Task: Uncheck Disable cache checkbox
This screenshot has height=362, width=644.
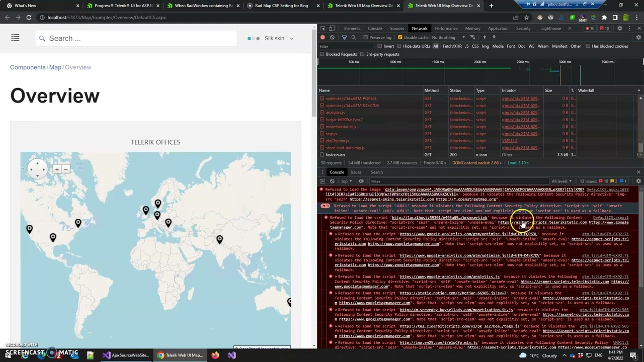Action: 400,38
